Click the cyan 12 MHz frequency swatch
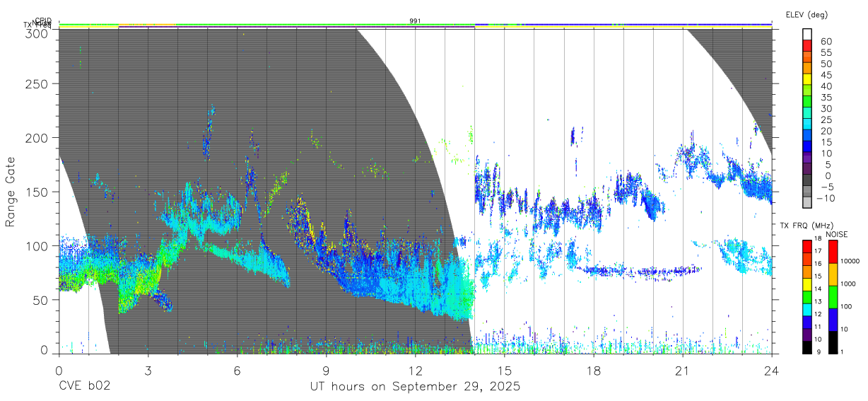Image resolution: width=868 pixels, height=401 pixels. click(807, 308)
